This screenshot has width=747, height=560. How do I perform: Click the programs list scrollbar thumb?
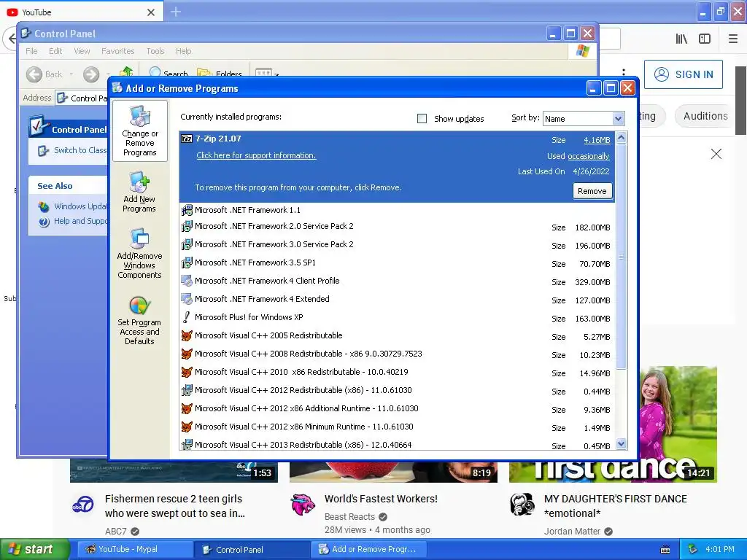(x=622, y=256)
